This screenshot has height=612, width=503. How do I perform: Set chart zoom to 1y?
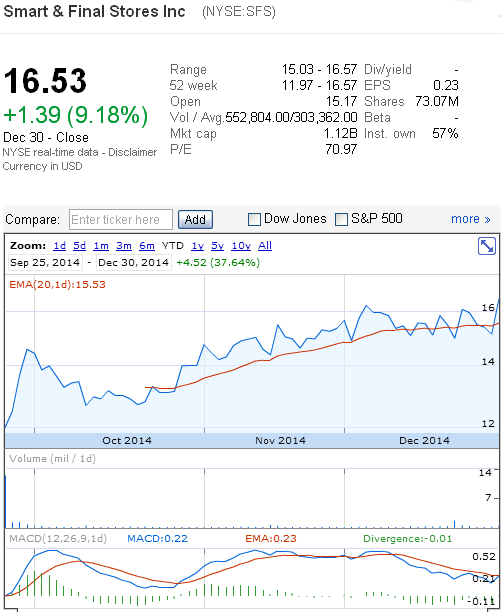tap(197, 246)
